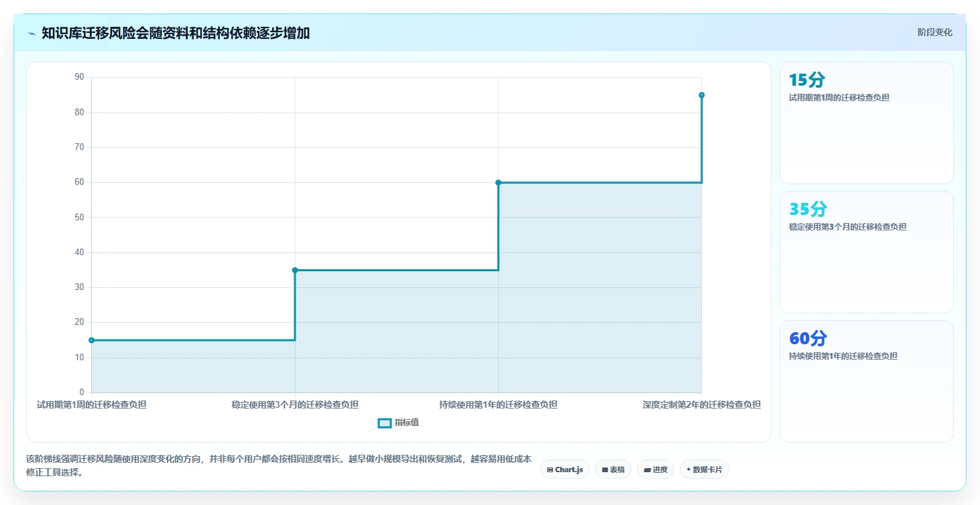
Task: Toggle the 指标值 legend item
Action: (x=399, y=423)
